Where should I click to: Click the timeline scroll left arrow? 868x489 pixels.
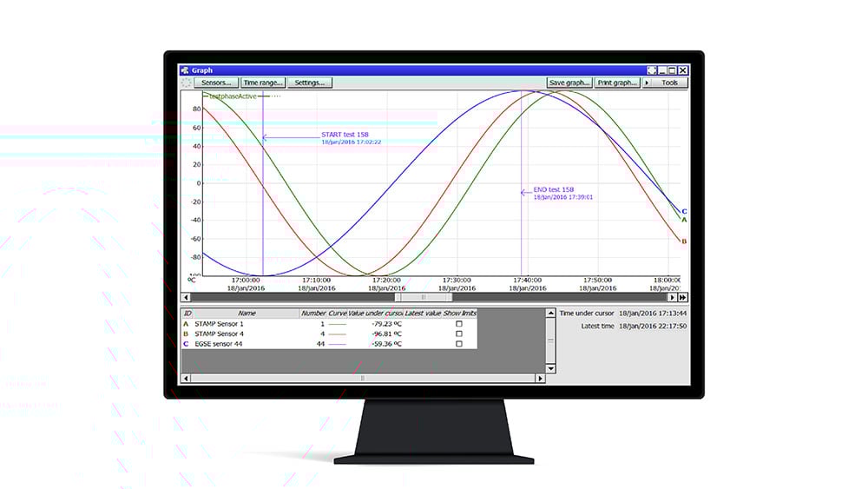pyautogui.click(x=185, y=297)
